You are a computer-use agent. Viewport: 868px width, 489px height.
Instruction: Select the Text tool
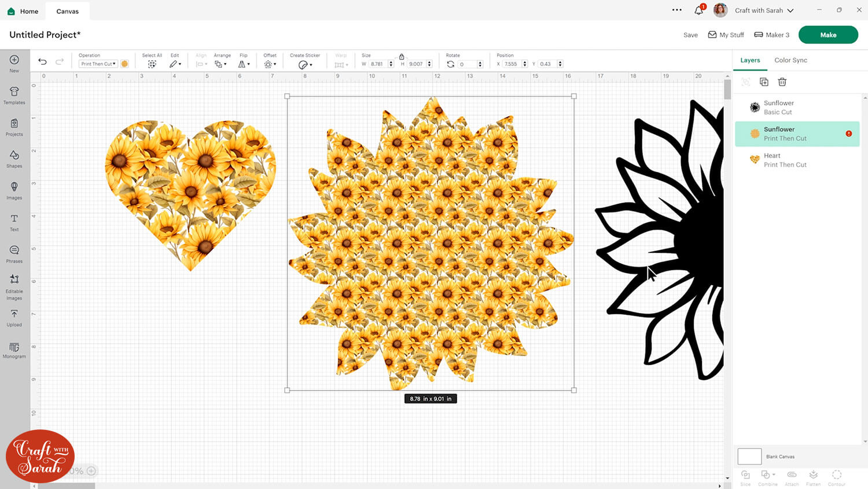(14, 222)
